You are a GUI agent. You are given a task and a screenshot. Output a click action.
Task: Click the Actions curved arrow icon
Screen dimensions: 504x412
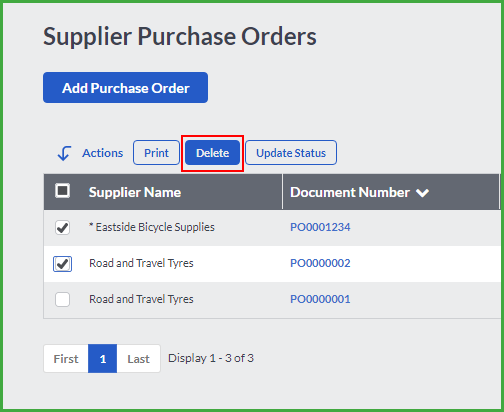pyautogui.click(x=64, y=153)
